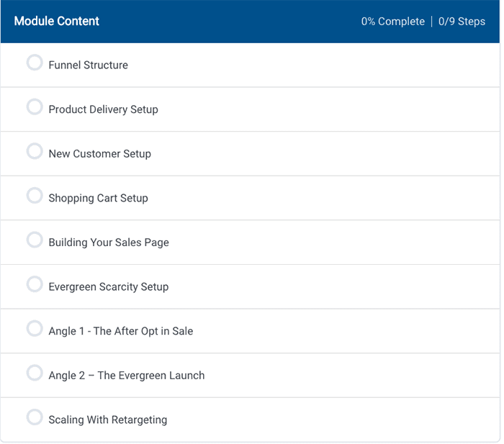This screenshot has width=504, height=444.
Task: Open the Funnel Structure lesson
Action: click(88, 65)
